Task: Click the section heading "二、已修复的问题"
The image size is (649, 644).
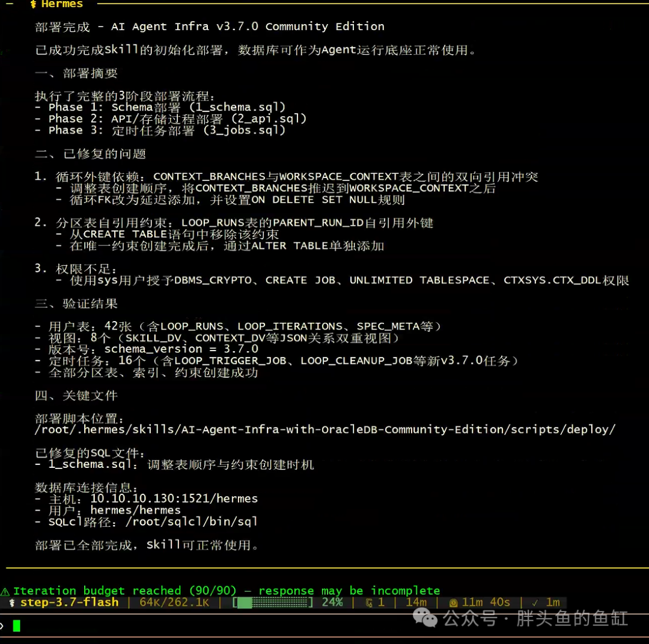Action: click(91, 154)
